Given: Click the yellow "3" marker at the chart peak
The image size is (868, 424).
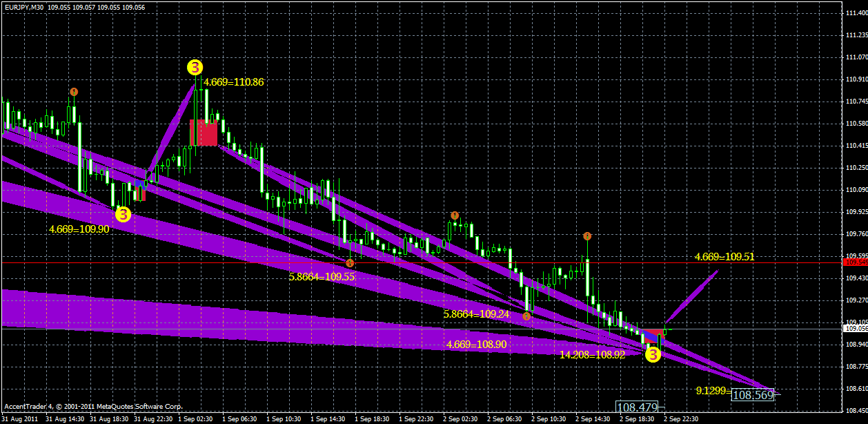Looking at the screenshot, I should click(x=195, y=67).
